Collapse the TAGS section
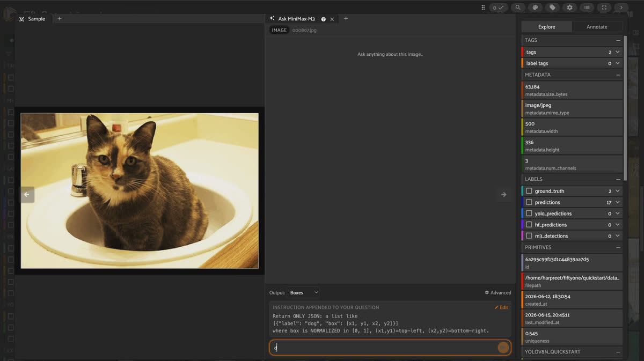The image size is (644, 361). pyautogui.click(x=618, y=40)
